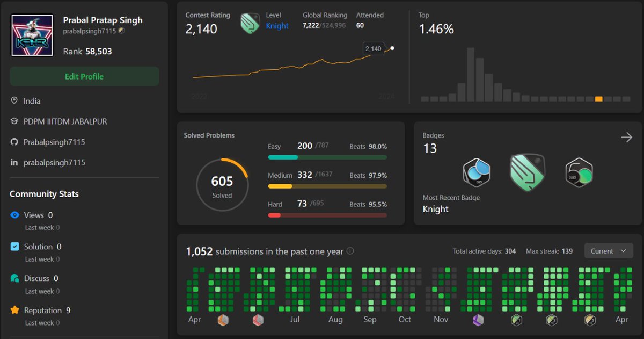Open Prabalpsingh7115 GitHub link
The width and height of the screenshot is (644, 339).
(54, 142)
